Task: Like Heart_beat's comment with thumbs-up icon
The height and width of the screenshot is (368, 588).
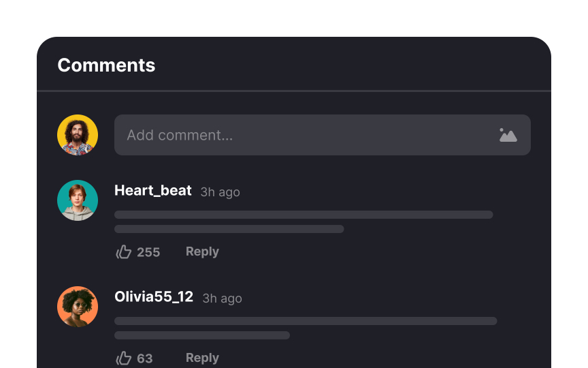Action: coord(123,252)
